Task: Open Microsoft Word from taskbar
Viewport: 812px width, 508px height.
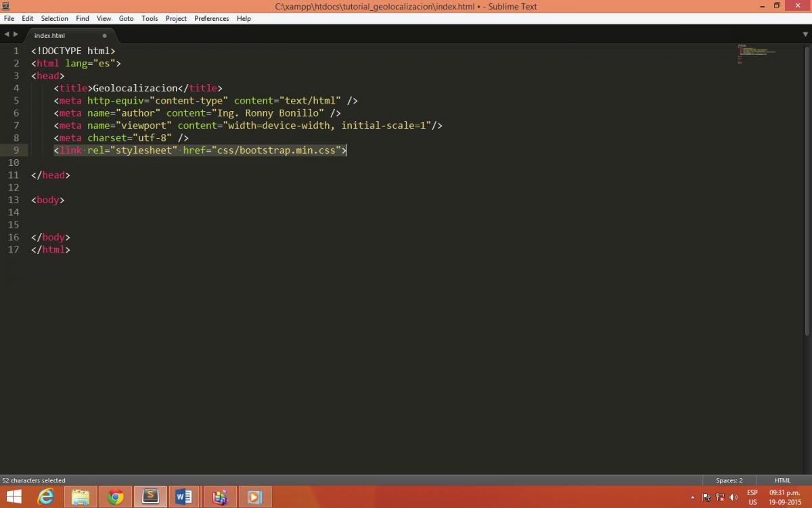Action: point(185,496)
